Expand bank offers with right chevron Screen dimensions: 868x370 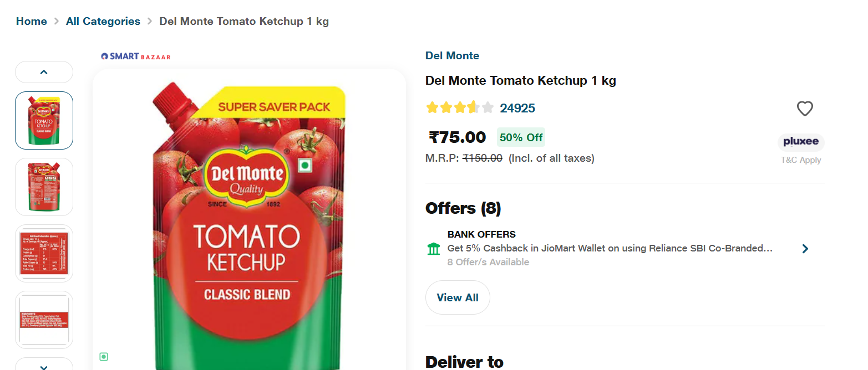pyautogui.click(x=805, y=249)
